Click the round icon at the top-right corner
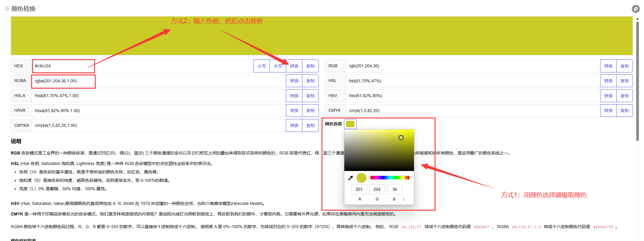This screenshot has height=241, width=644. [635, 9]
